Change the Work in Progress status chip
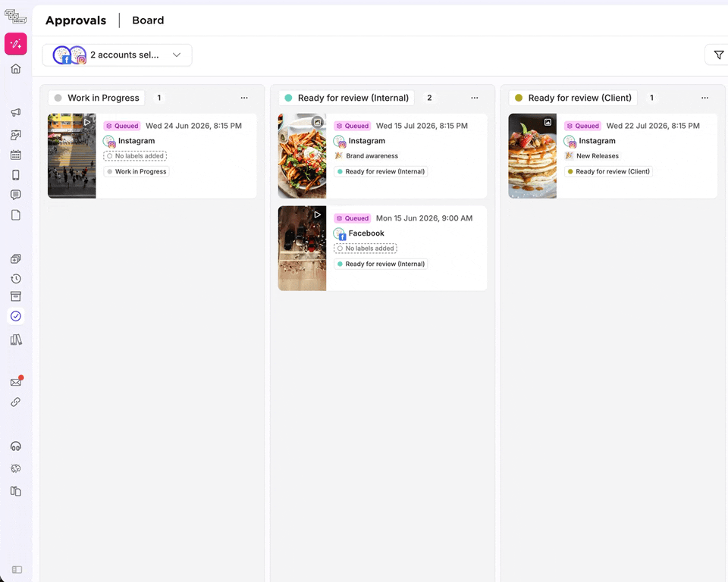The width and height of the screenshot is (728, 582). tap(136, 171)
